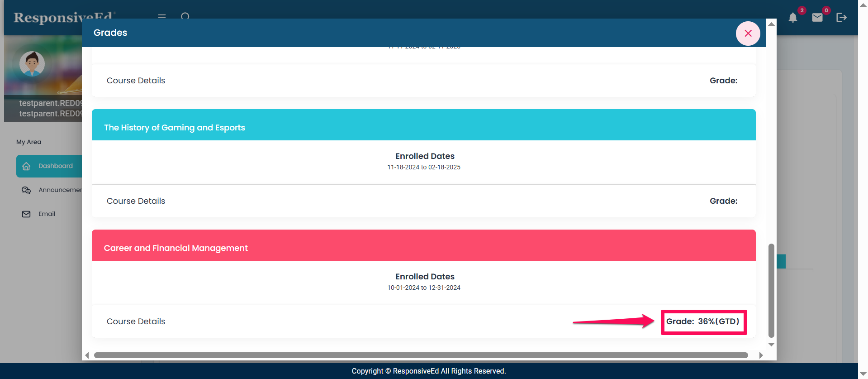This screenshot has width=868, height=379.
Task: Click the Announcements chat bubble icon
Action: click(26, 190)
